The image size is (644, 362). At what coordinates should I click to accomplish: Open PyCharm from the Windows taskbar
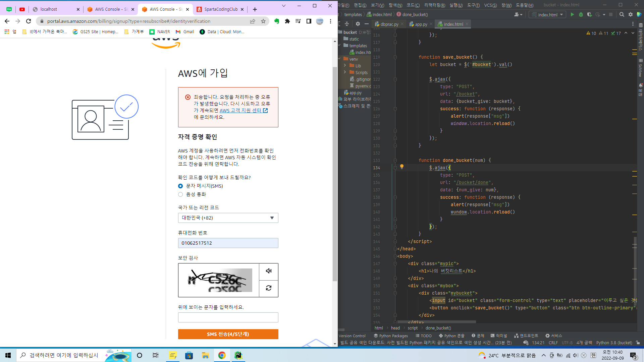[238, 355]
